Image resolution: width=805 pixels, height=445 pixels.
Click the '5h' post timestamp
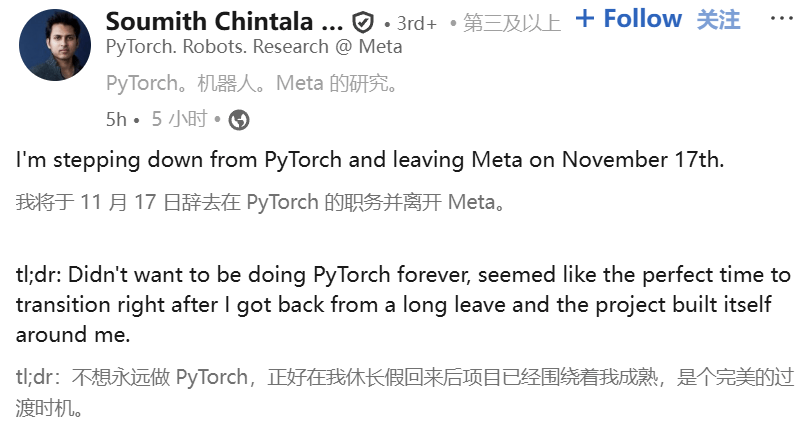click(116, 119)
